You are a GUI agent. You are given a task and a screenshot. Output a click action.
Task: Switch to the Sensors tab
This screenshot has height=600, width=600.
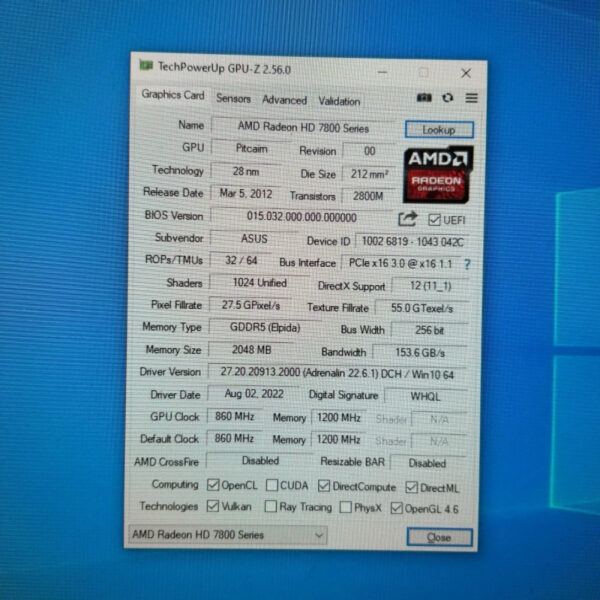pos(233,99)
